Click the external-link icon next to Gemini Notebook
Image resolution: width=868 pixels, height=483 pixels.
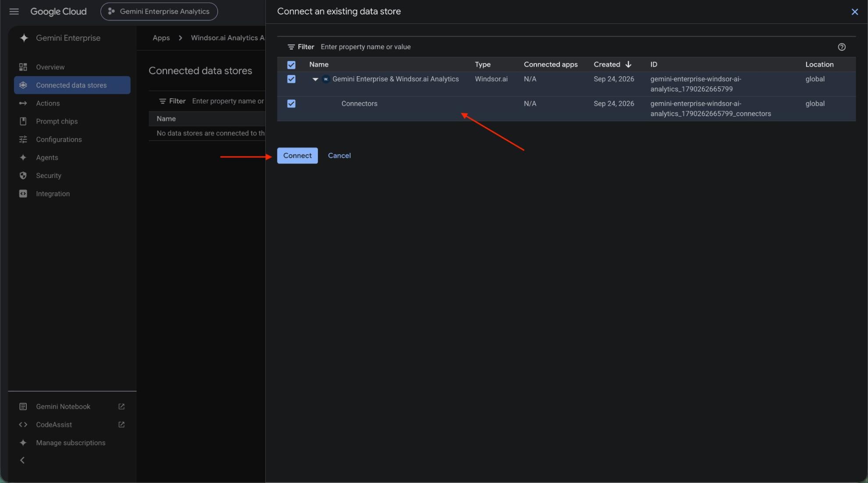point(121,407)
